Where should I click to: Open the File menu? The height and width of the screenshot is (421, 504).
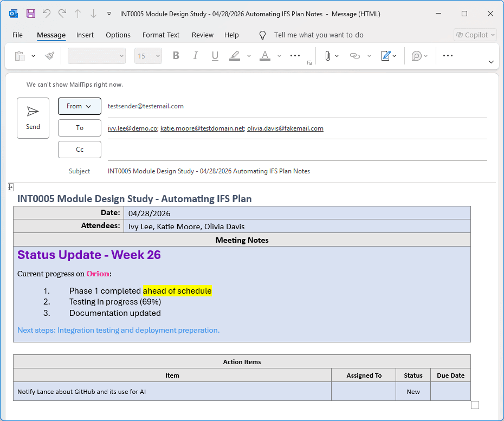[17, 35]
